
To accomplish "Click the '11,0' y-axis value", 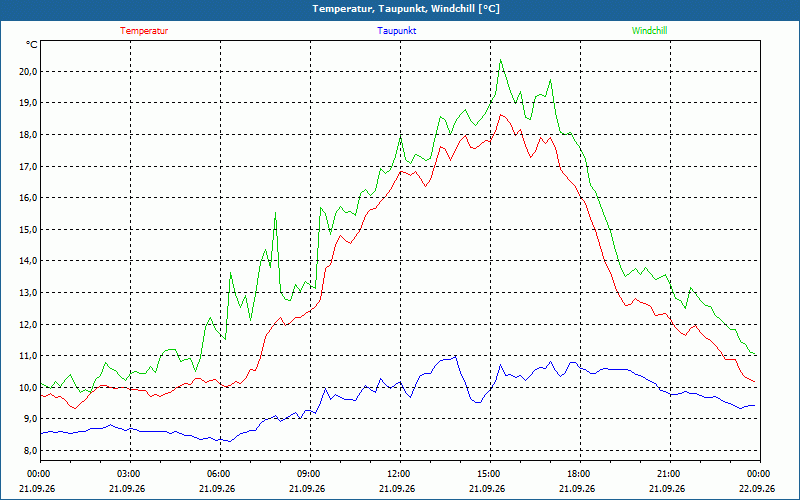I will pyautogui.click(x=29, y=356).
